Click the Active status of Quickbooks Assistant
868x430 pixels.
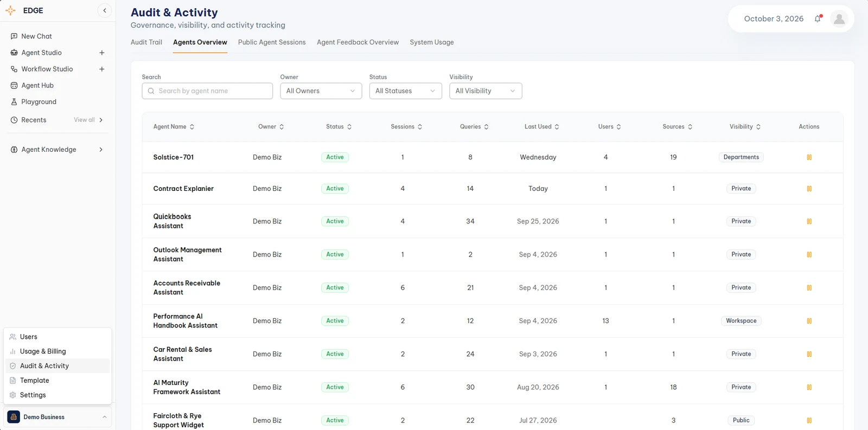coord(335,221)
